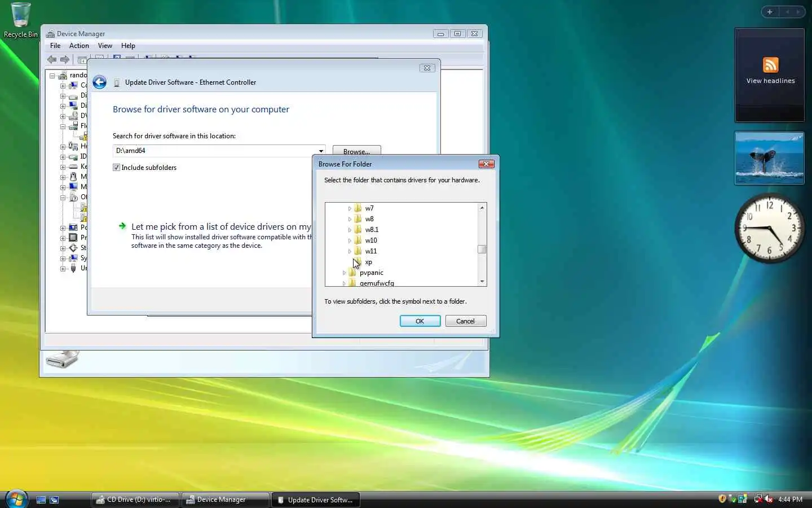Click the Switch between windows quick launch icon
Viewport: 812px width, 508px height.
point(54,500)
